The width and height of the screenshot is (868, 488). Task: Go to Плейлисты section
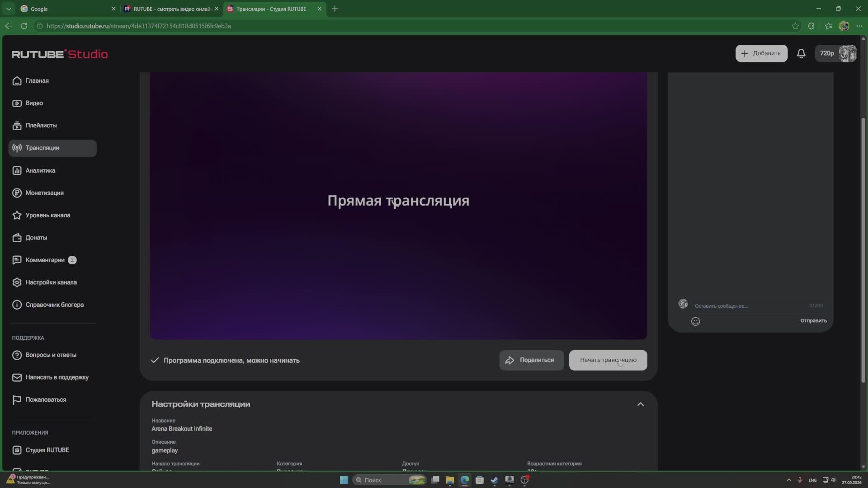52,126
